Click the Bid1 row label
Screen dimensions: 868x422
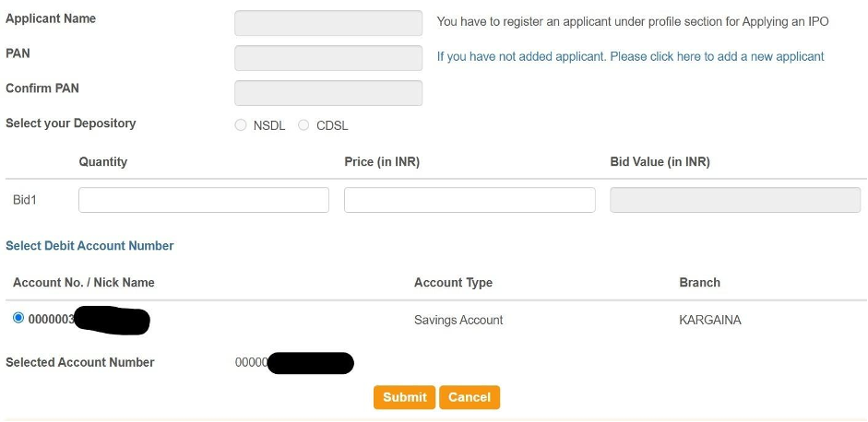point(25,200)
